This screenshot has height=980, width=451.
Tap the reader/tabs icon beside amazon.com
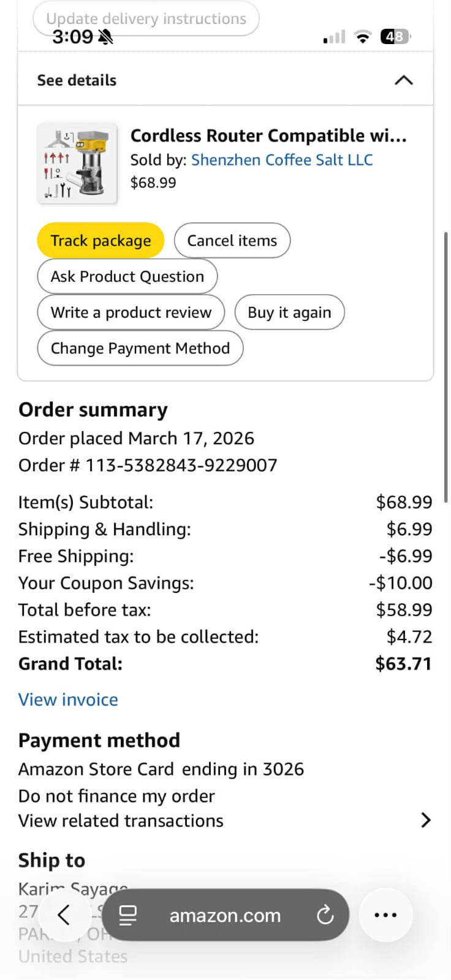pos(127,915)
